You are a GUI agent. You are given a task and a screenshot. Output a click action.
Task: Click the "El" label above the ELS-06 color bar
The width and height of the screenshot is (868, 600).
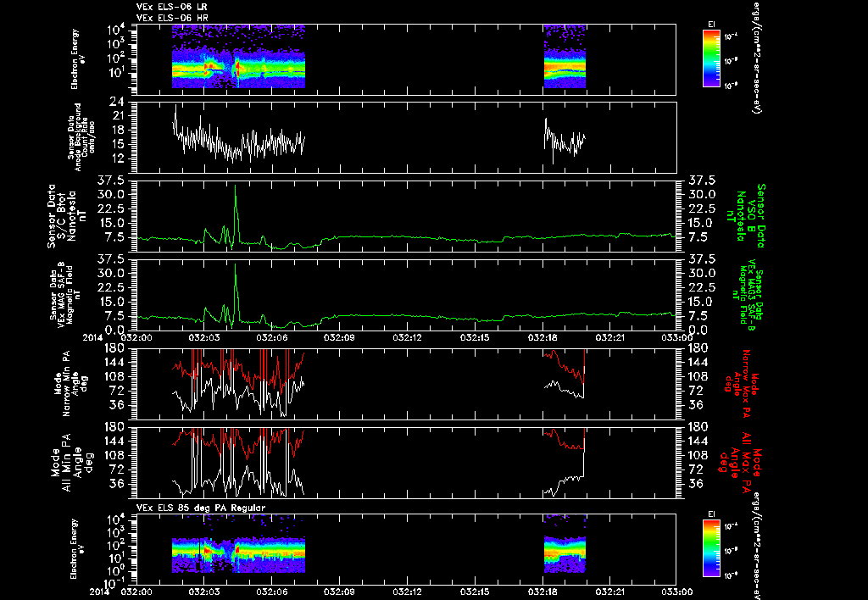711,24
